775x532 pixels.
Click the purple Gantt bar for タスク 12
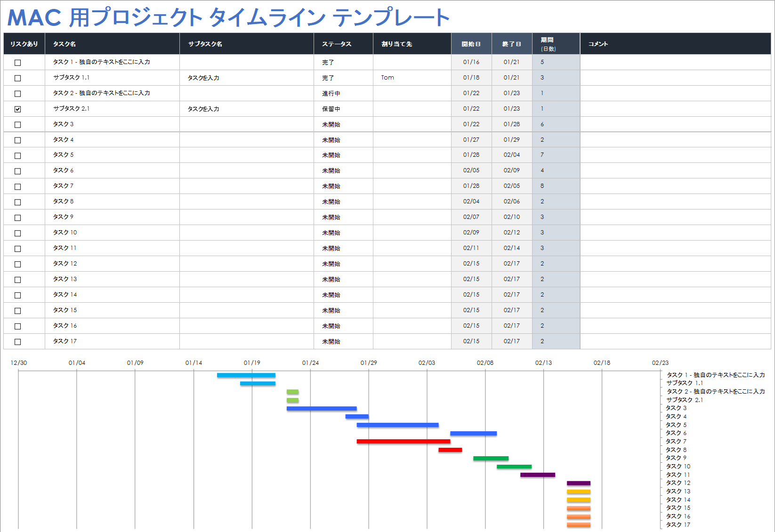(579, 484)
